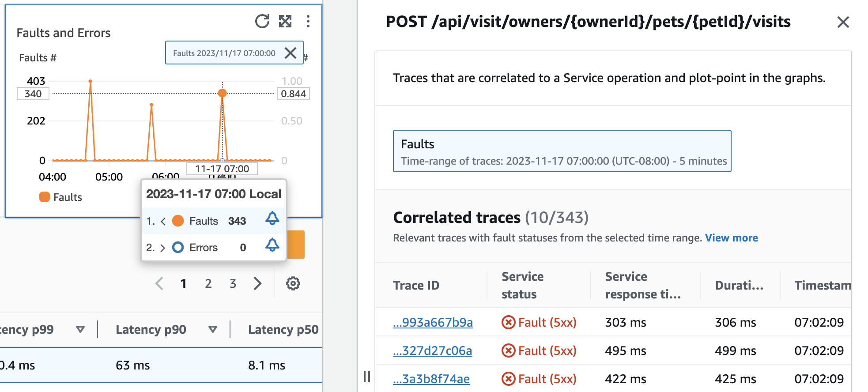The width and height of the screenshot is (868, 392).
Task: Toggle Errors series in tooltip
Action: pos(178,248)
